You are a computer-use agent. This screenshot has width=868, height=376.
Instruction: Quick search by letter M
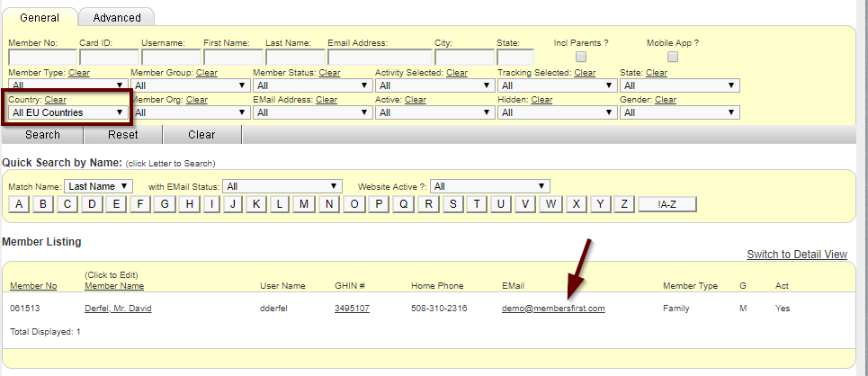[303, 204]
